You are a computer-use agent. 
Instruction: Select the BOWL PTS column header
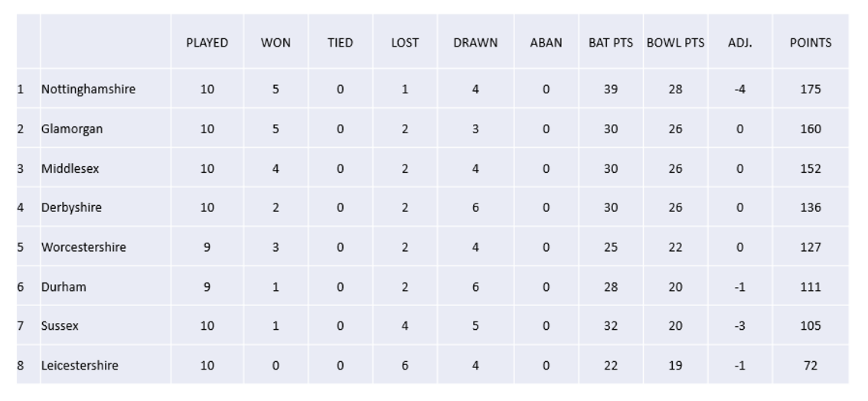pos(675,43)
